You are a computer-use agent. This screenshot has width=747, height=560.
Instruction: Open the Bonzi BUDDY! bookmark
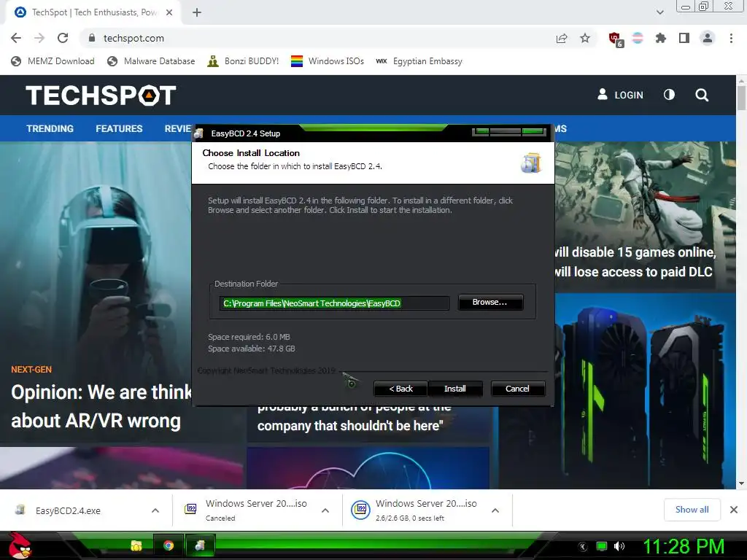click(x=243, y=61)
